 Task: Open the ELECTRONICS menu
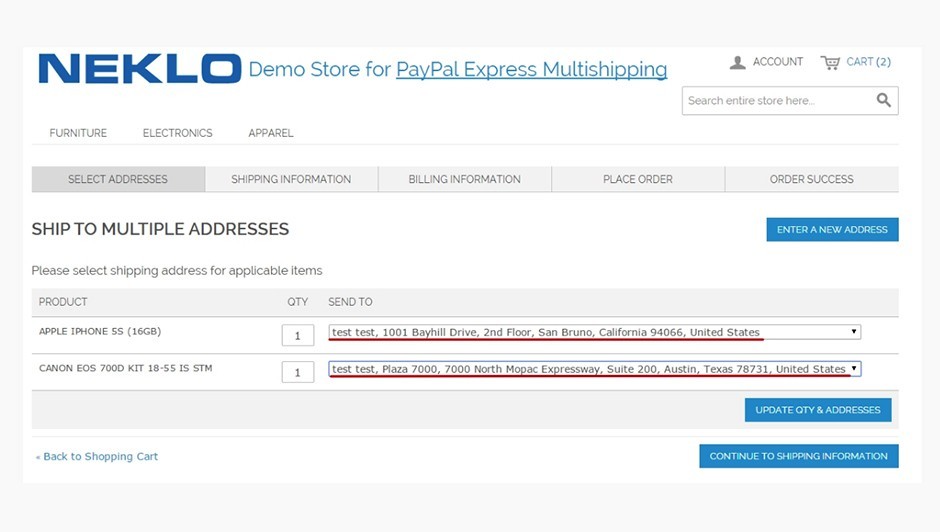click(x=177, y=133)
